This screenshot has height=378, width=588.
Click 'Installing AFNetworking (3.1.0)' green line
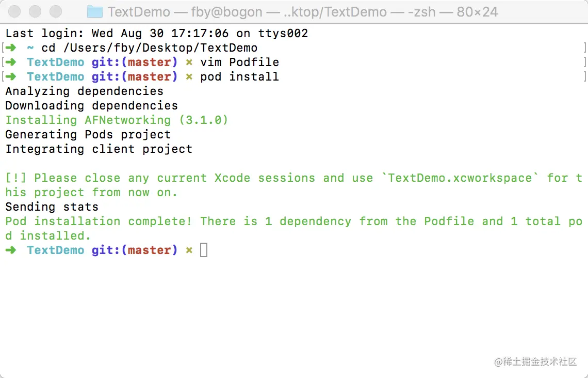(x=117, y=120)
